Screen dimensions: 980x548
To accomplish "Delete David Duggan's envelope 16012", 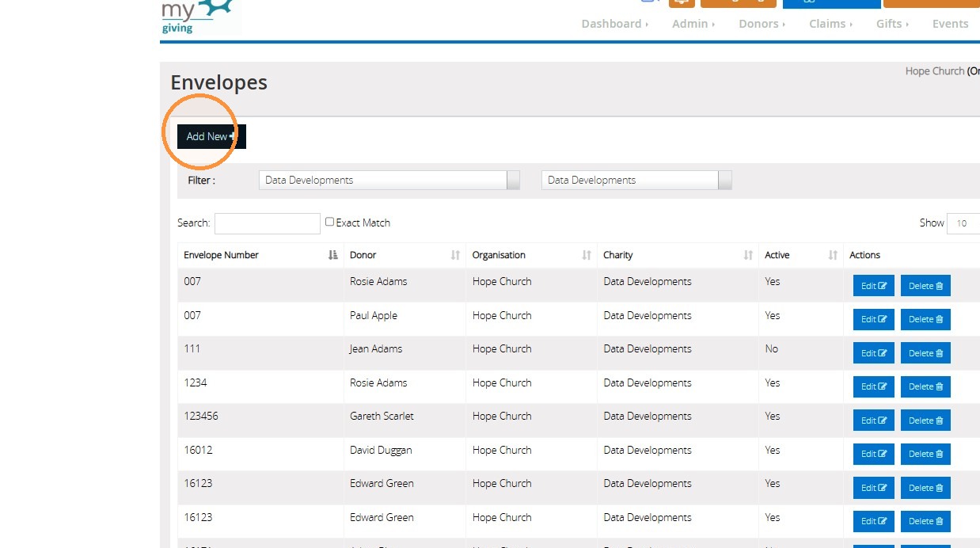I will pyautogui.click(x=925, y=454).
